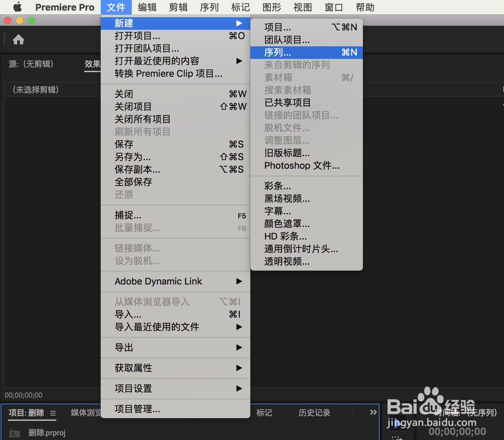
Task: Select 打开项目... in File menu
Action: point(176,36)
